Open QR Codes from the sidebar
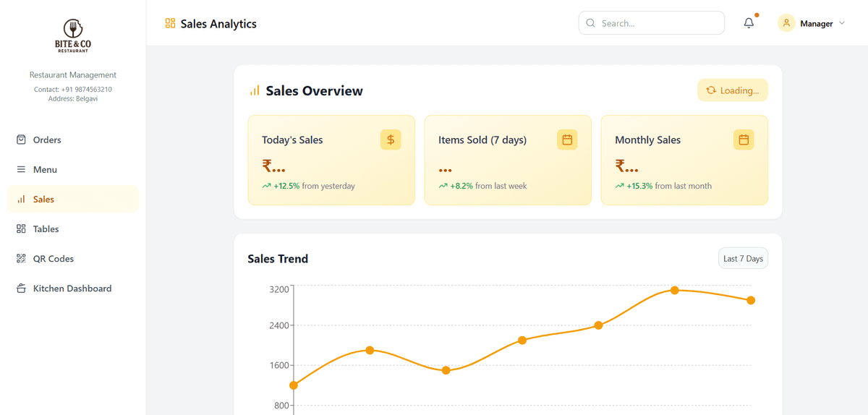Screen dimensions: 868x415 tap(53, 258)
